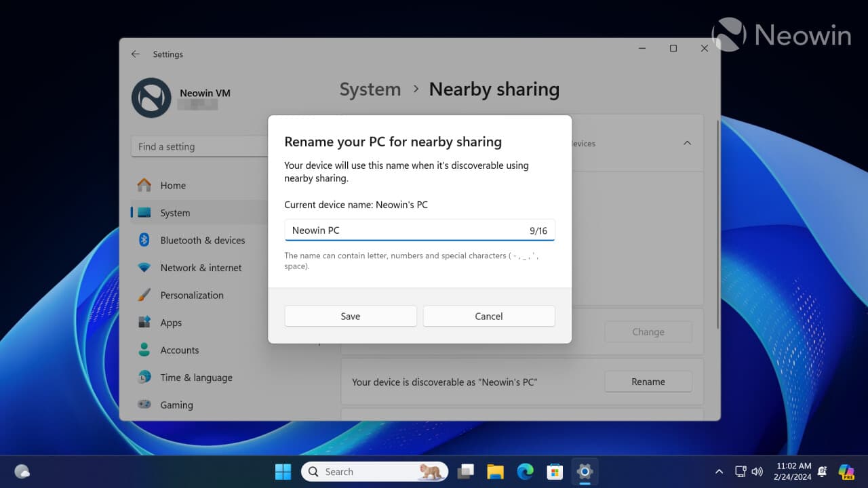Image resolution: width=868 pixels, height=488 pixels.
Task: Open Network & internet settings
Action: tap(201, 268)
